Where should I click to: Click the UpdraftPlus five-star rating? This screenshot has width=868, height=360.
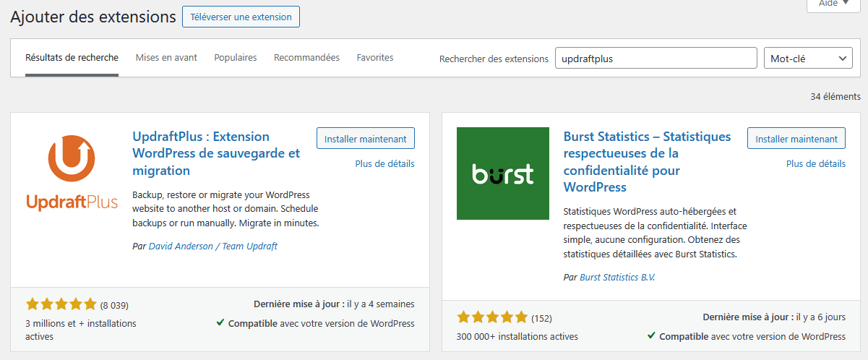61,304
